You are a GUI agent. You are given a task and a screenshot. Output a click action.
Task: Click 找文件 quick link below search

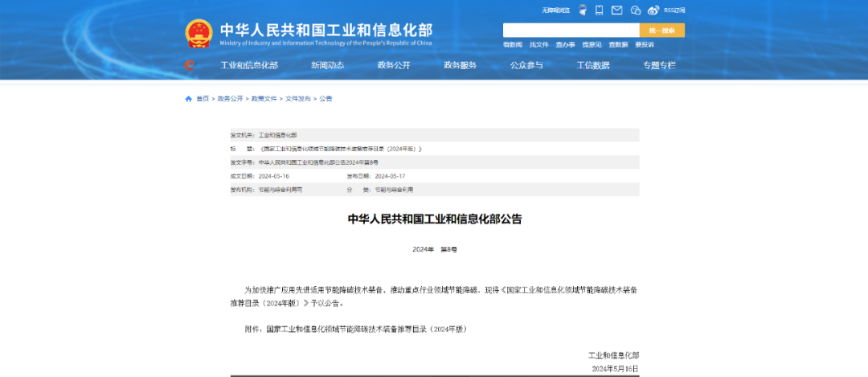point(538,45)
